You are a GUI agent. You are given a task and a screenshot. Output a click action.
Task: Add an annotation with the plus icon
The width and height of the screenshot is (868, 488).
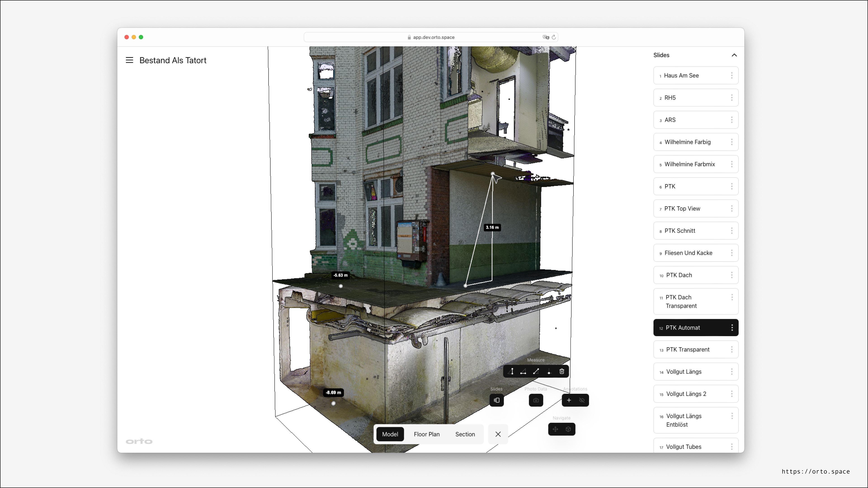[569, 400]
